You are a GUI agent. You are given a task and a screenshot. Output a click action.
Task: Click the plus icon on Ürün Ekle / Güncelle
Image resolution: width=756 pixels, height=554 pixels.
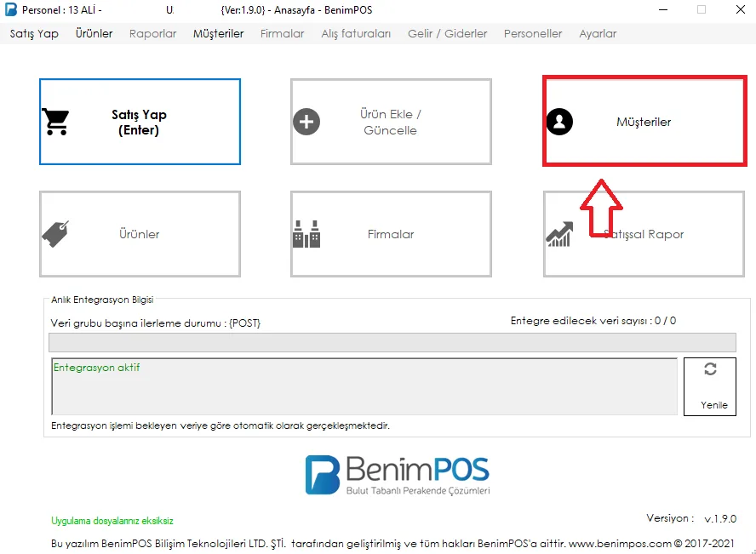point(306,122)
